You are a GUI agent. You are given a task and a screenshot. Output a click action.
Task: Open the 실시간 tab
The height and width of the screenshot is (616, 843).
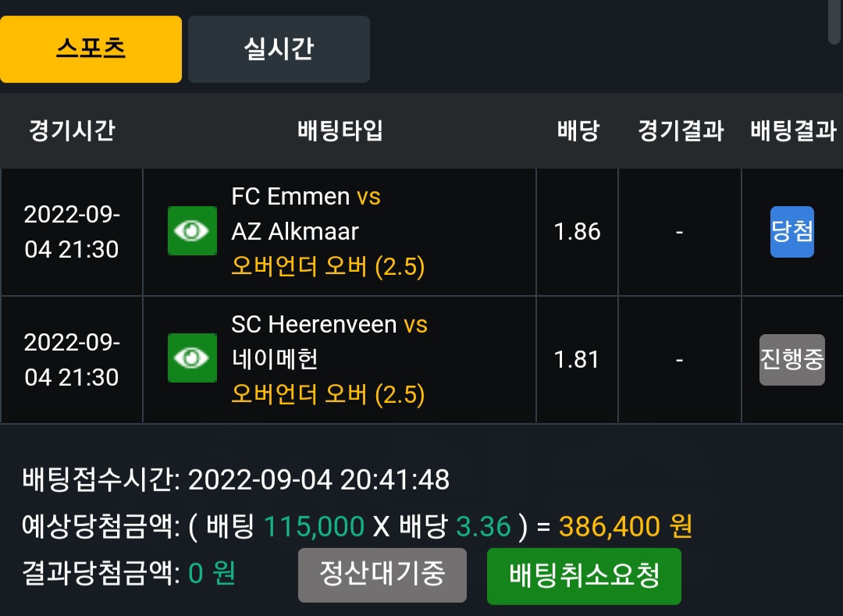[279, 49]
